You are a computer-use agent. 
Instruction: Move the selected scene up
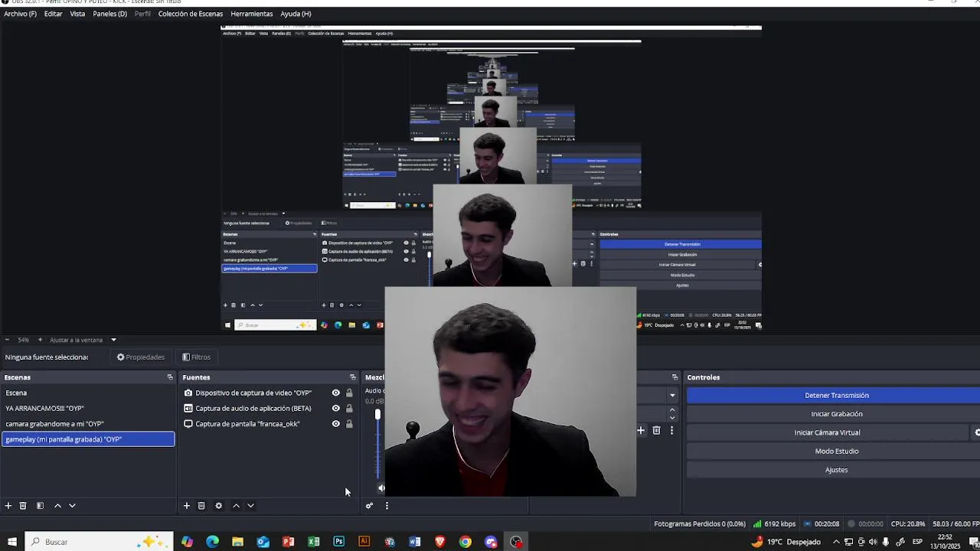[x=57, y=506]
